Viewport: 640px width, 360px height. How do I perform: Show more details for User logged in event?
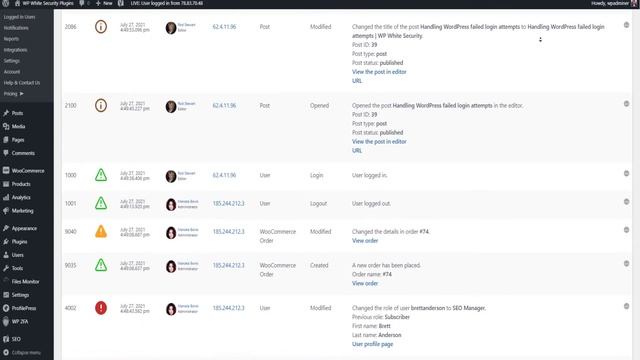coord(626,173)
